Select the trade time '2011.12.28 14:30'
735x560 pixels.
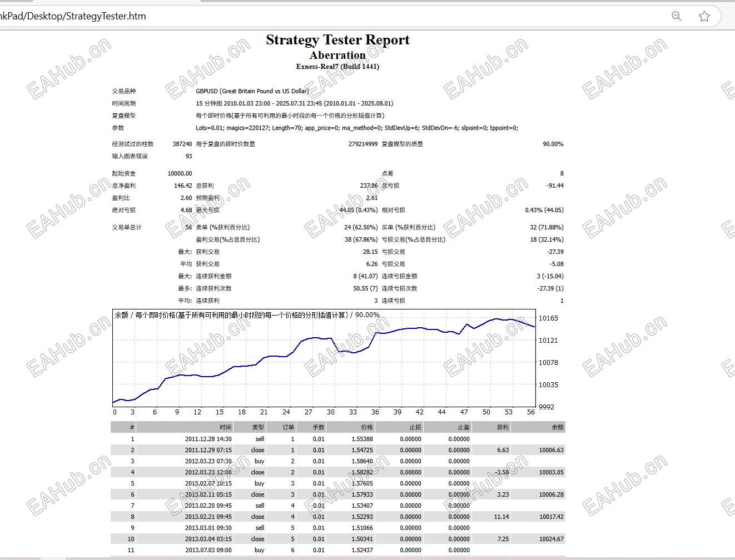pyautogui.click(x=208, y=439)
